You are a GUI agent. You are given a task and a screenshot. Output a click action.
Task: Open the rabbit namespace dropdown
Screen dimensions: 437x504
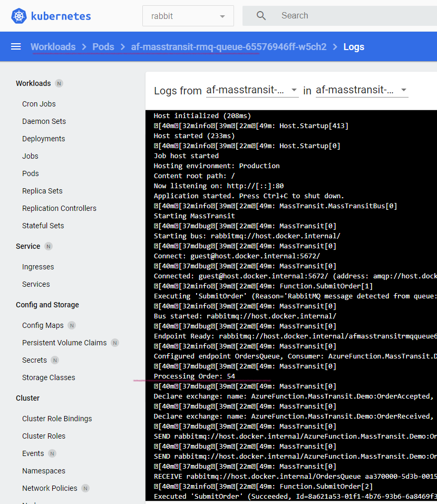click(188, 16)
